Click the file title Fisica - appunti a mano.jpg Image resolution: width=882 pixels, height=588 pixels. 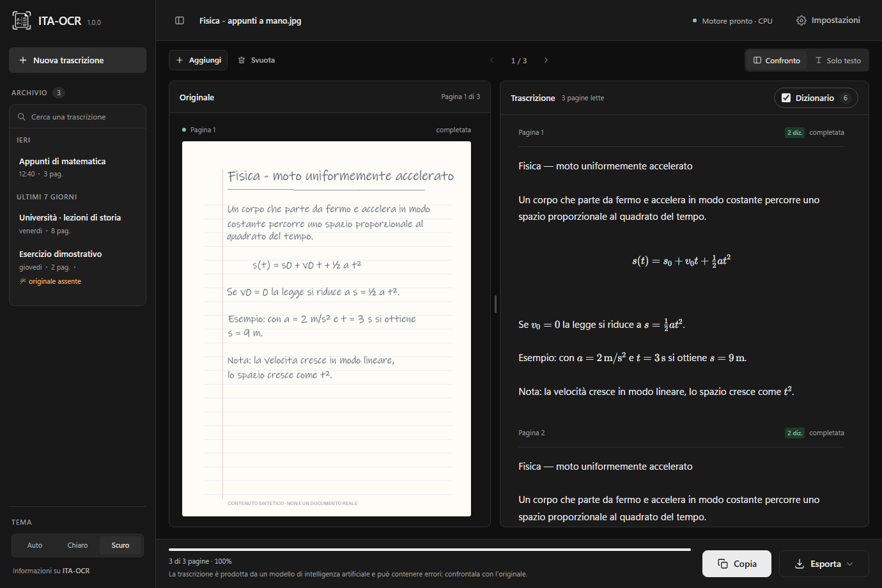tap(250, 20)
